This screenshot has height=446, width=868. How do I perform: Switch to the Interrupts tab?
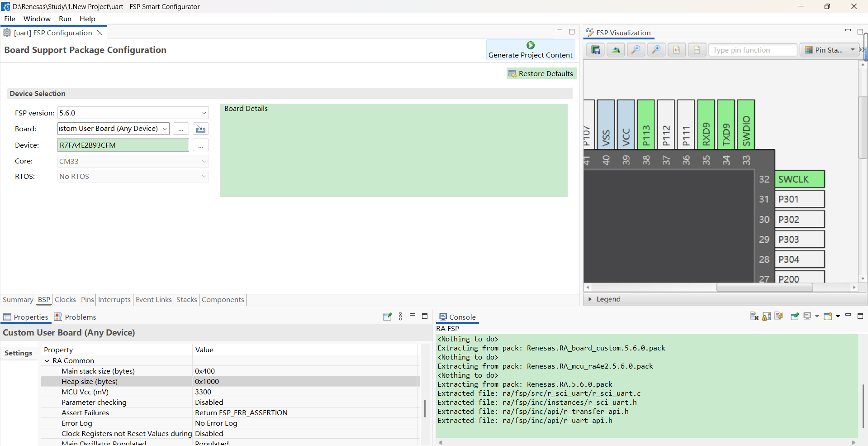point(114,300)
